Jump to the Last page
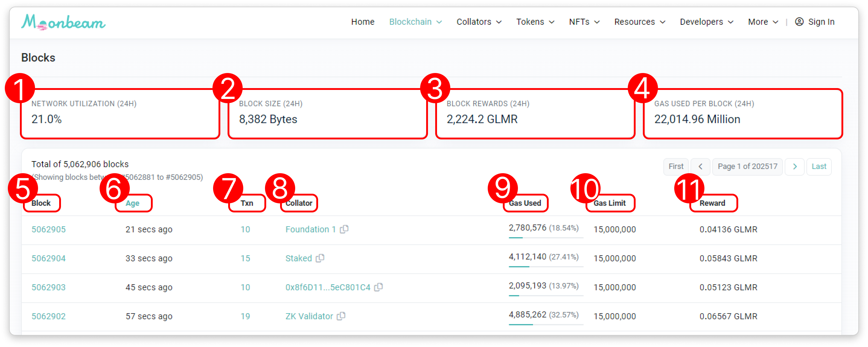868x347 pixels. (819, 167)
